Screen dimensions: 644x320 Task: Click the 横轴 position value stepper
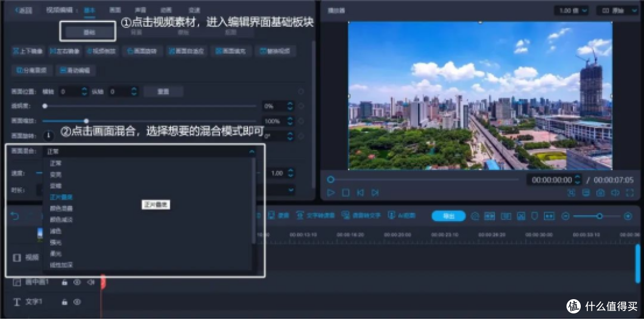pyautogui.click(x=85, y=92)
